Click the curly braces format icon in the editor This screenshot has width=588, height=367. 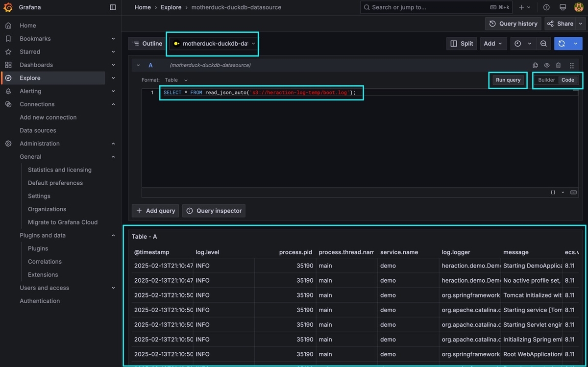click(x=553, y=193)
